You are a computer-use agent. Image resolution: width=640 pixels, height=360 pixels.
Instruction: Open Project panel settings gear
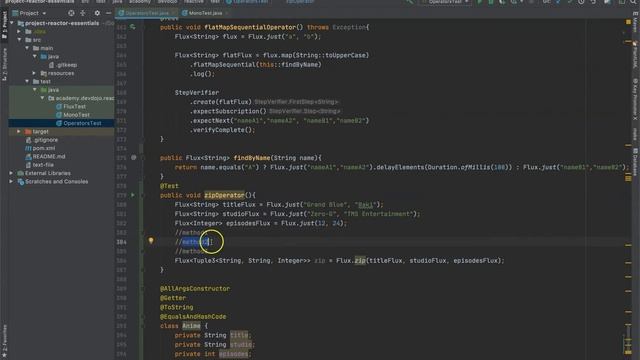coord(97,13)
